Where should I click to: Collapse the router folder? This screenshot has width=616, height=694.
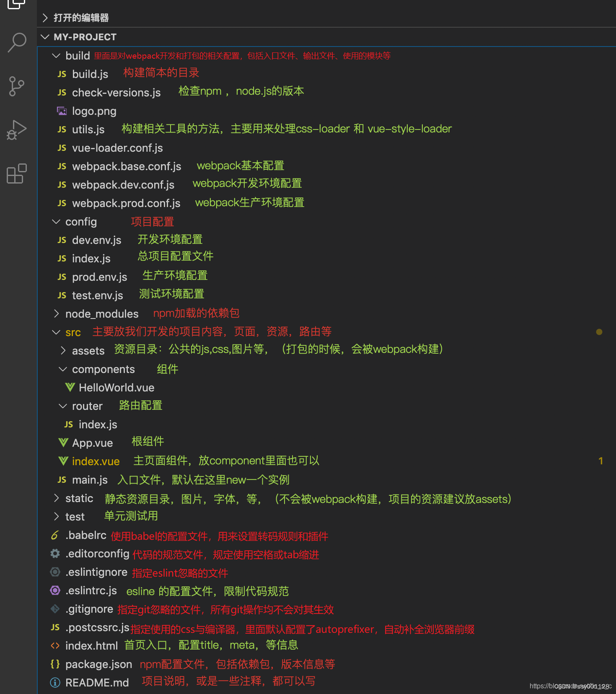click(x=62, y=406)
